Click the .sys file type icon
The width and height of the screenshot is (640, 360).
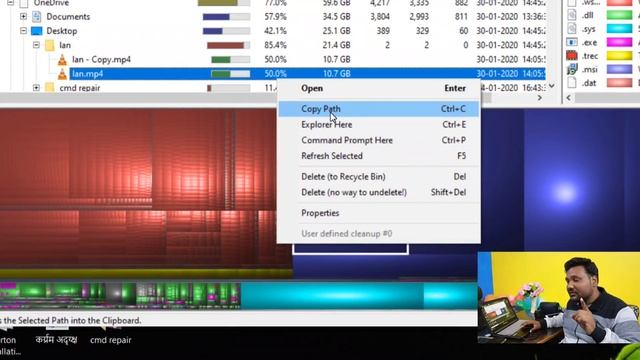click(572, 29)
